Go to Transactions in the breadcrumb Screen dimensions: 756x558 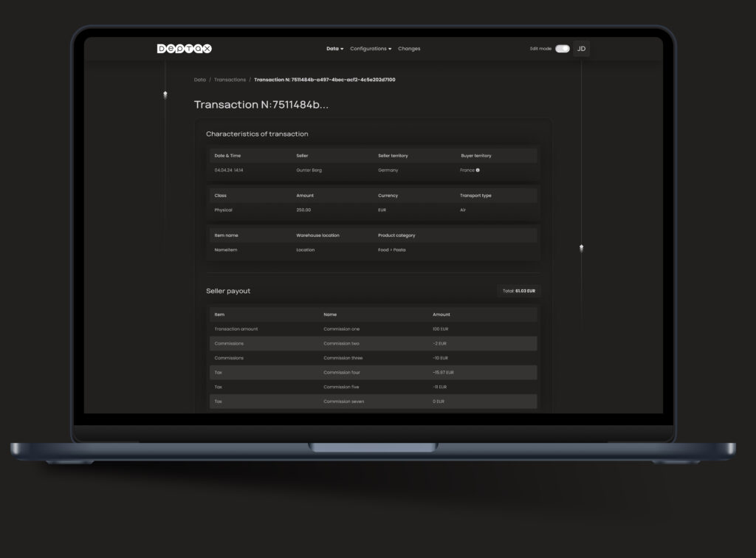[x=230, y=80]
